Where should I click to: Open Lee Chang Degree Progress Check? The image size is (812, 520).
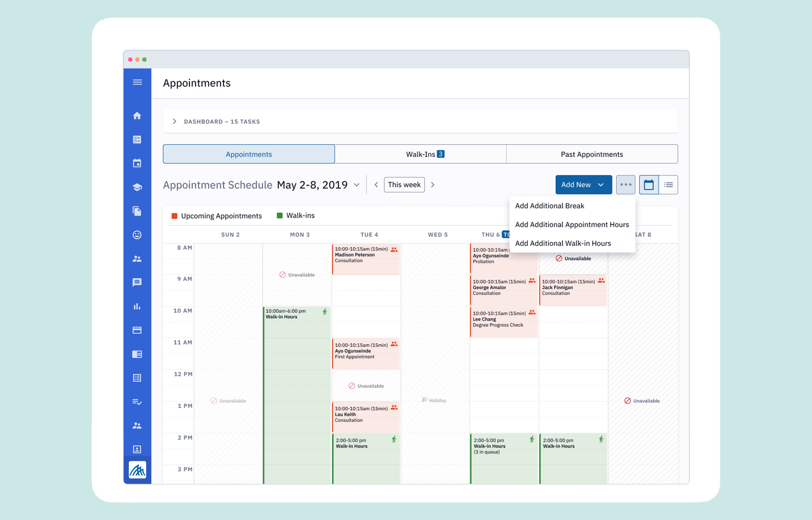pos(504,322)
